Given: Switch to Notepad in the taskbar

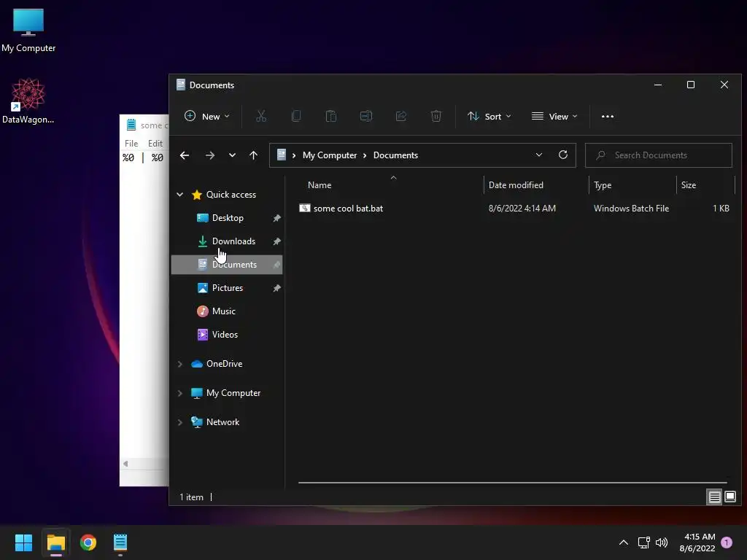Looking at the screenshot, I should click(120, 542).
